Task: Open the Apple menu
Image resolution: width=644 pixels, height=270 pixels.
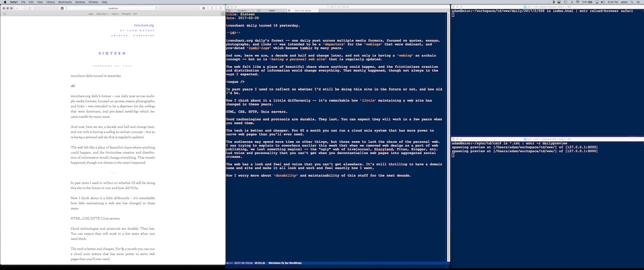Action: 5,2
